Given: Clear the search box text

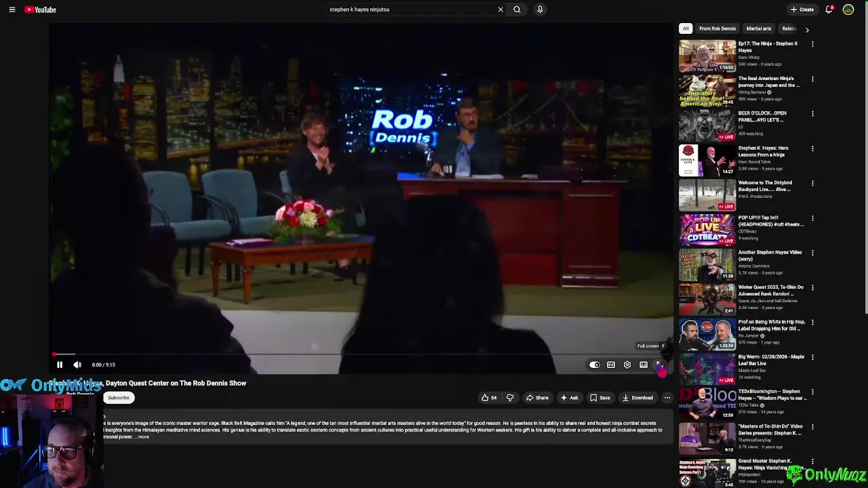Looking at the screenshot, I should tap(500, 9).
